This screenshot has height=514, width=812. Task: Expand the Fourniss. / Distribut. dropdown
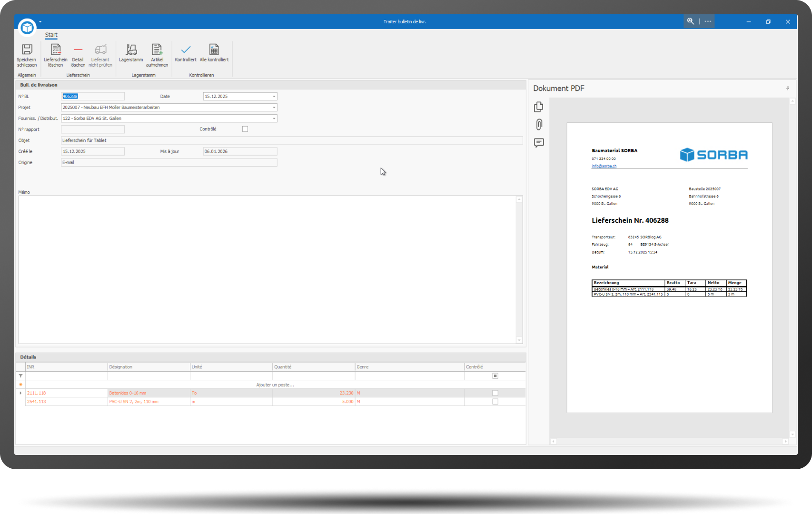(x=274, y=119)
